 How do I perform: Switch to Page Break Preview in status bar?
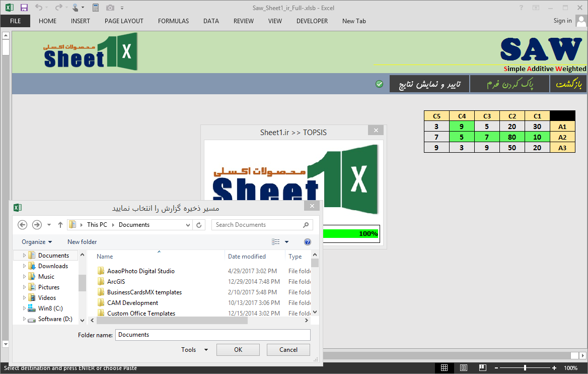[x=482, y=368]
